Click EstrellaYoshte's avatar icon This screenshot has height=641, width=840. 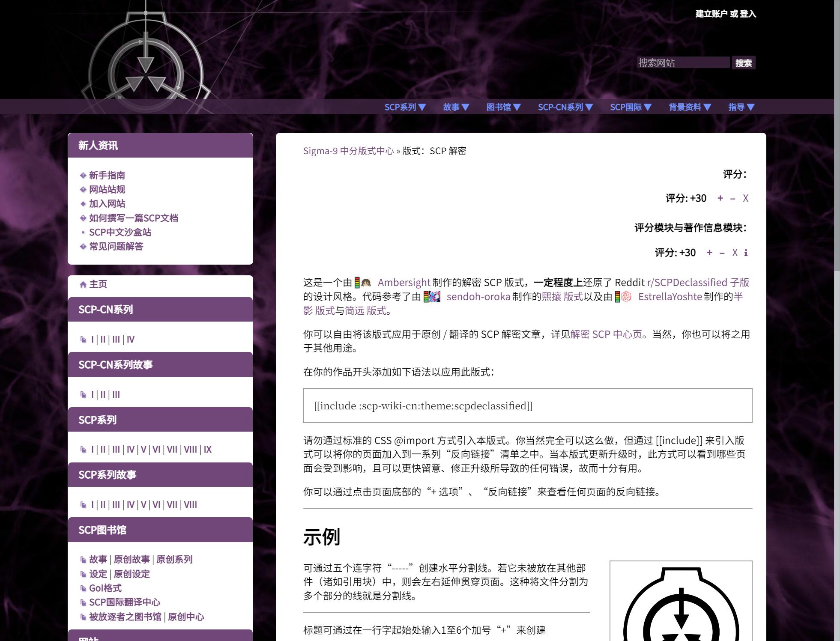(x=626, y=297)
